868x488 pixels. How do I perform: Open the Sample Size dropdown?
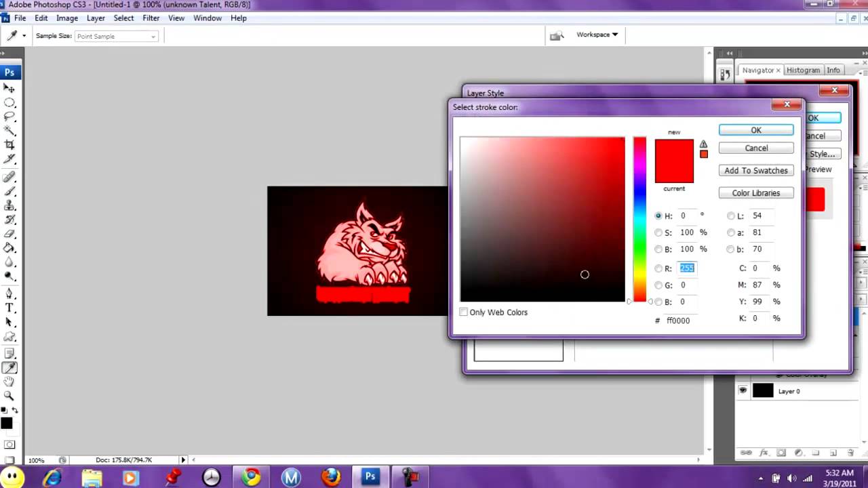pyautogui.click(x=116, y=36)
